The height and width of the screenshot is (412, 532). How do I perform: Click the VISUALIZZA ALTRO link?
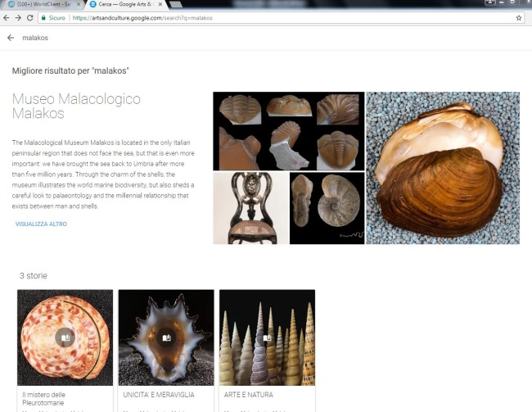tap(41, 224)
